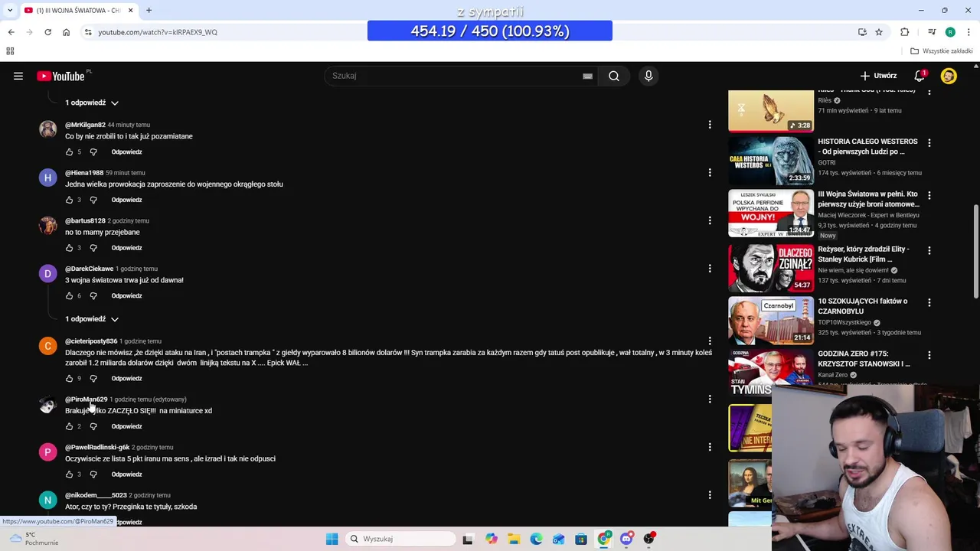Click the browser address bar URL
Screen dimensions: 980x551
158,32
